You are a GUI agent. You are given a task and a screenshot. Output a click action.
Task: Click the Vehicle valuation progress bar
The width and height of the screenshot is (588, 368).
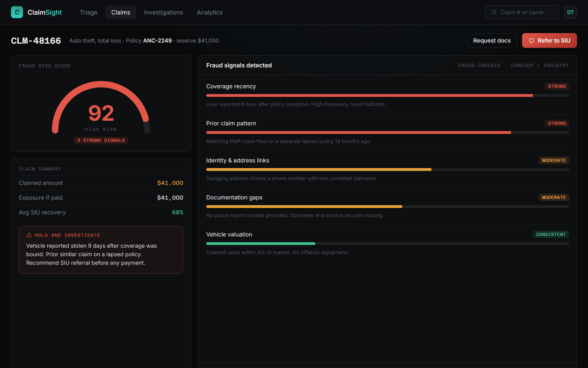pos(388,244)
